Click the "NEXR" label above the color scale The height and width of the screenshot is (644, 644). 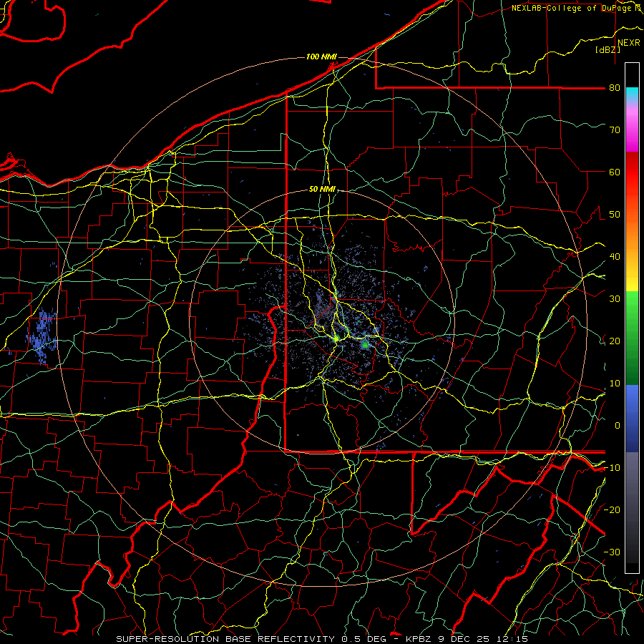pyautogui.click(x=629, y=43)
